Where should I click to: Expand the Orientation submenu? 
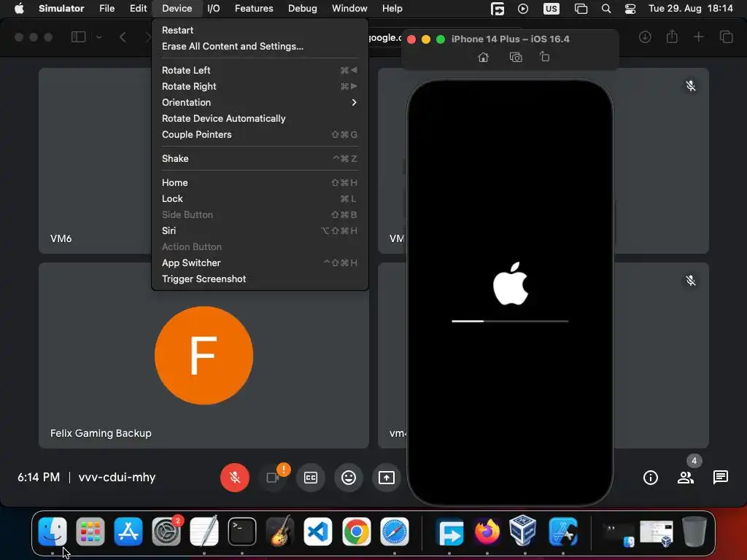pos(260,102)
